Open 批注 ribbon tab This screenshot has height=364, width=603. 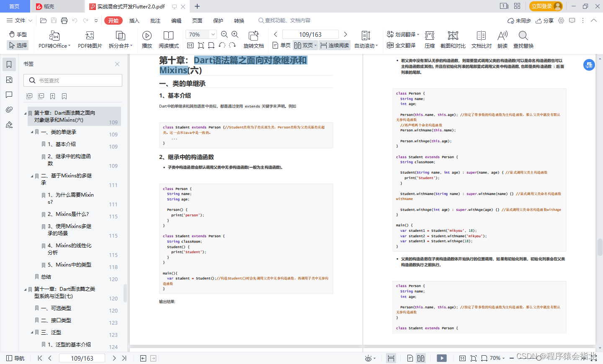coord(155,21)
